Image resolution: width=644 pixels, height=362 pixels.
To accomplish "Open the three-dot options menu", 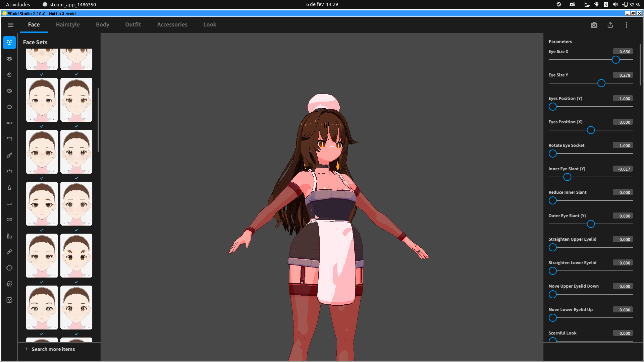I will pyautogui.click(x=626, y=25).
